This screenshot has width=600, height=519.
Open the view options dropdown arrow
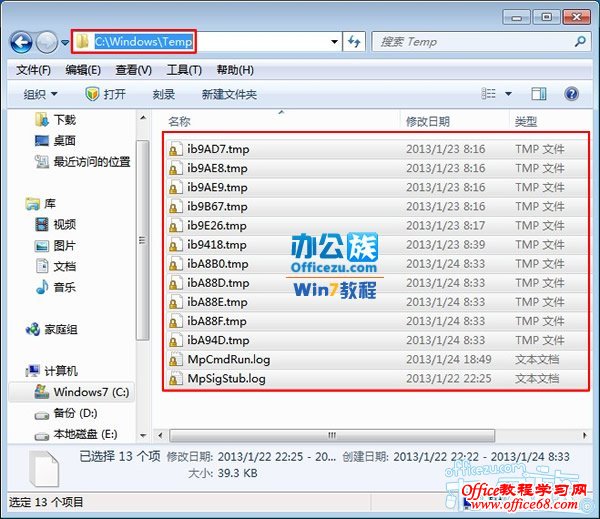508,94
